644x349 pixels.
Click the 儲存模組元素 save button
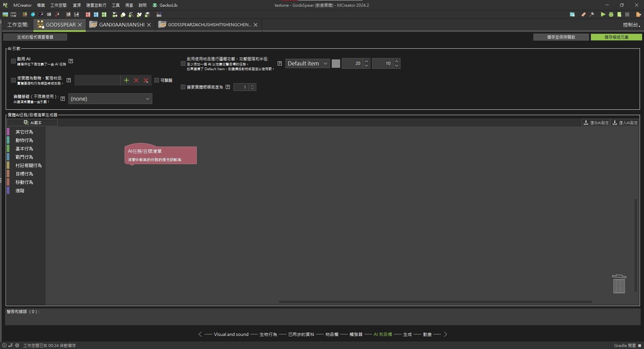coord(616,37)
